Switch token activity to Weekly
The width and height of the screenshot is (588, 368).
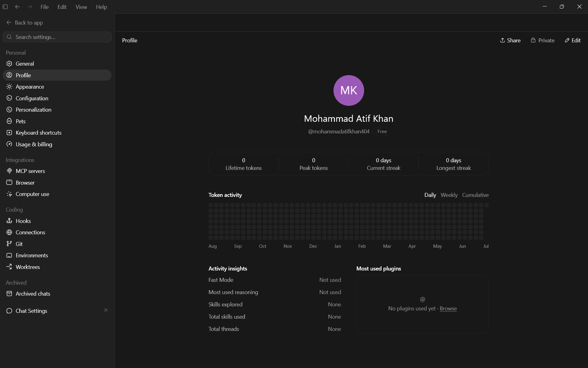pyautogui.click(x=449, y=195)
